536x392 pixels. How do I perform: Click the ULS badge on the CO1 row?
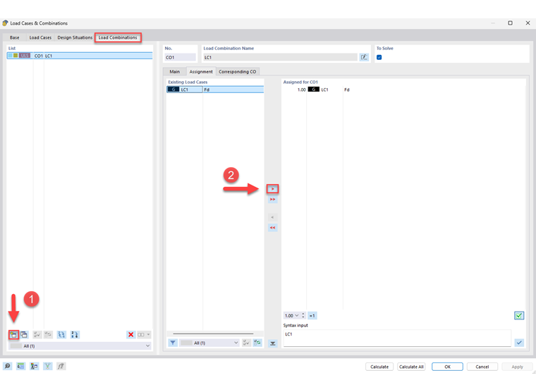(x=25, y=56)
